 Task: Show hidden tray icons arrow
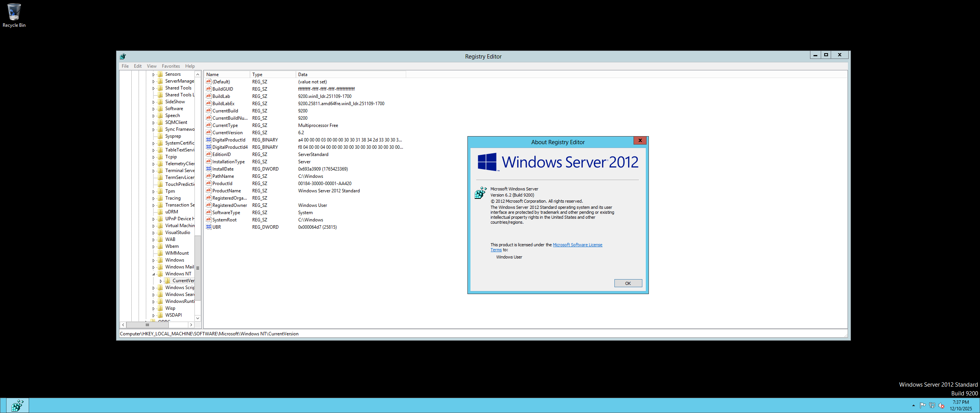point(913,405)
